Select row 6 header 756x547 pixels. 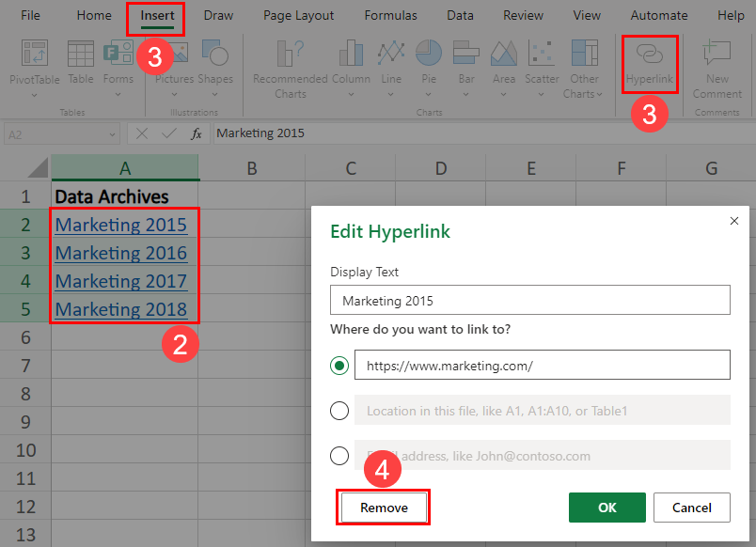click(x=25, y=336)
